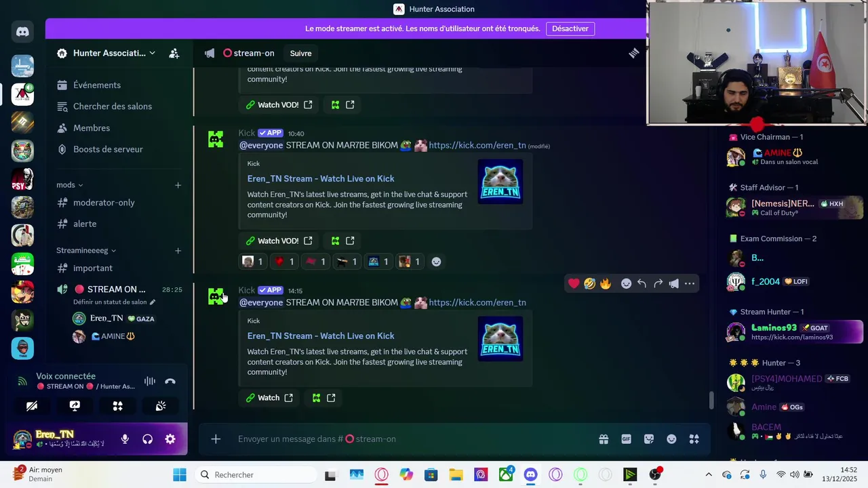The width and height of the screenshot is (868, 488).
Task: Open important channel
Action: (117, 268)
